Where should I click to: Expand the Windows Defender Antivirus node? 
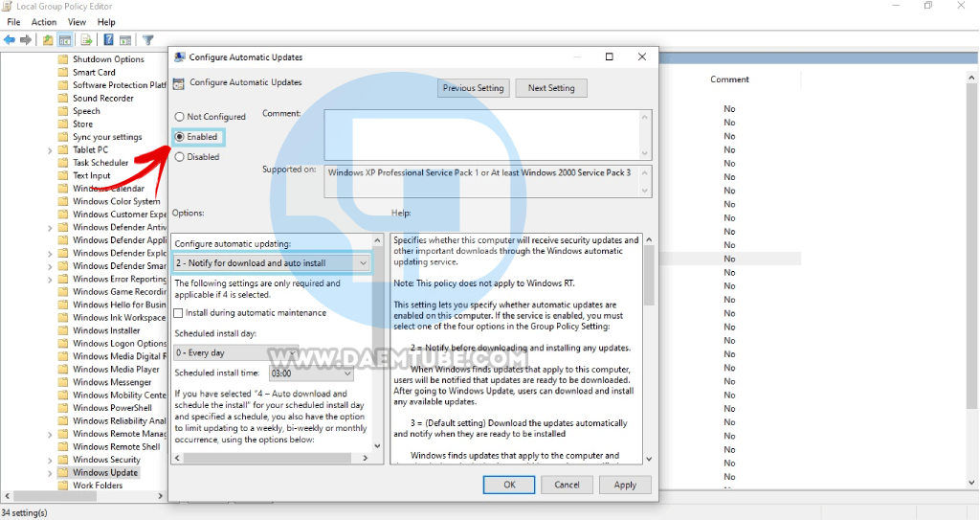[50, 228]
